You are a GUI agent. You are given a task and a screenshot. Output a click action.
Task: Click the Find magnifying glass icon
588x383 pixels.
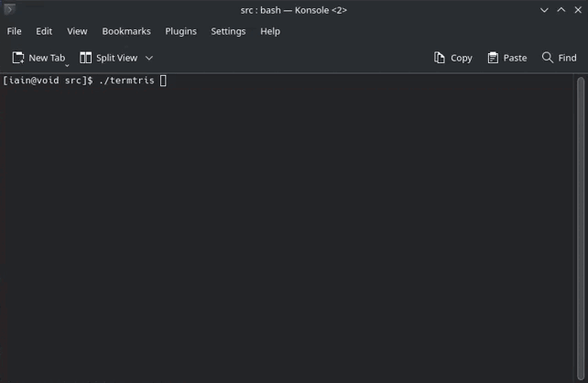[548, 58]
